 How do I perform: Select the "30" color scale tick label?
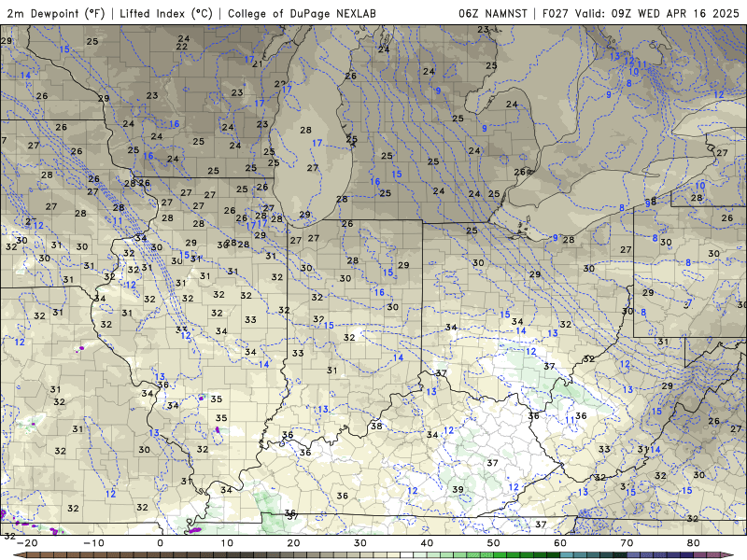(x=360, y=543)
